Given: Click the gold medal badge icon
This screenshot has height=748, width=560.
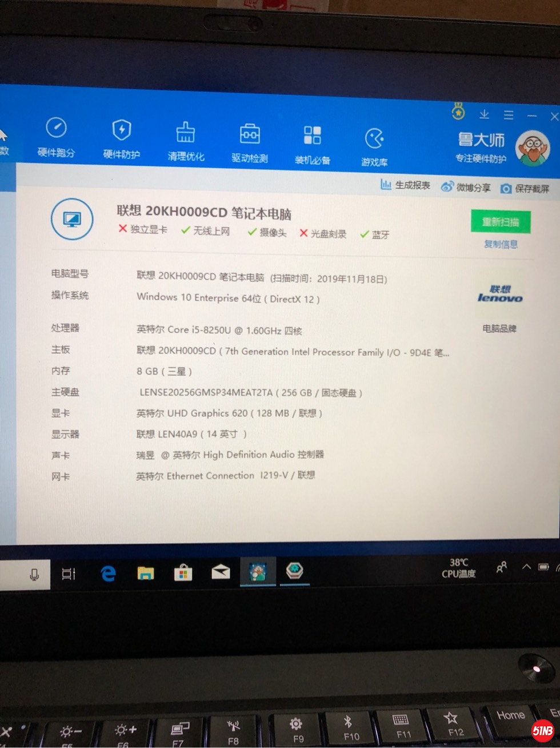Looking at the screenshot, I should [458, 112].
